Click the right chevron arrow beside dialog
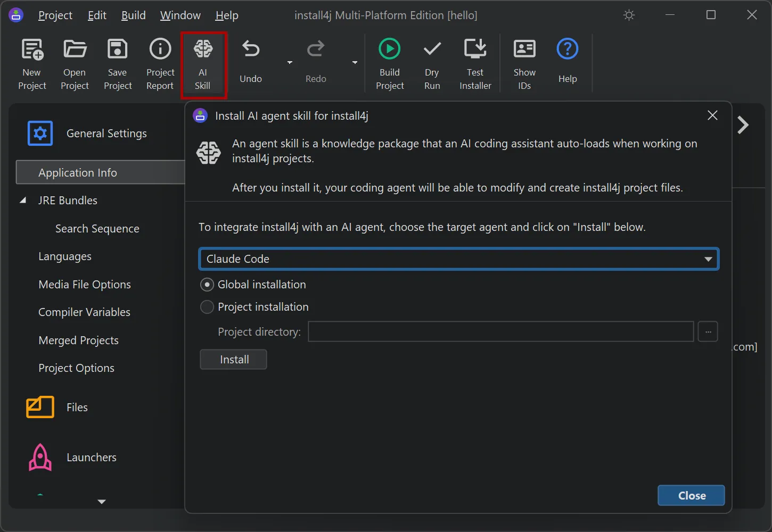Screen dimensions: 772x532 pos(743,125)
